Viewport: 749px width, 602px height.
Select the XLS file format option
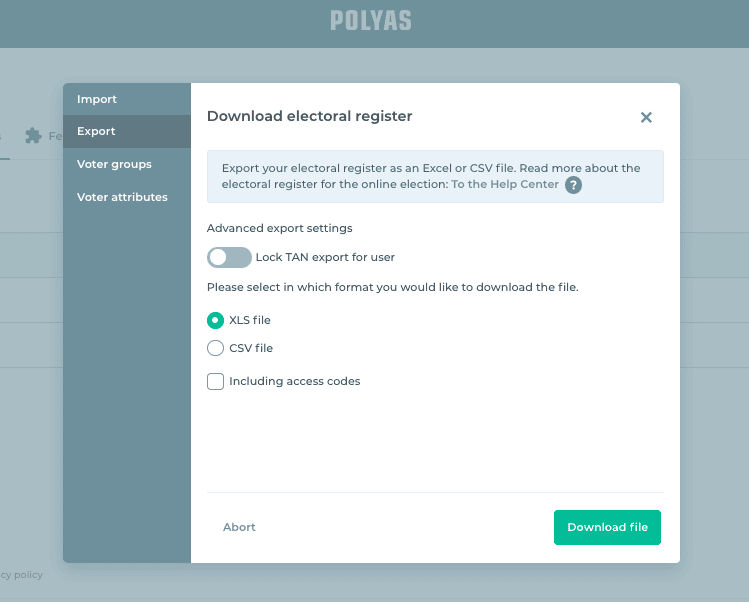point(215,320)
